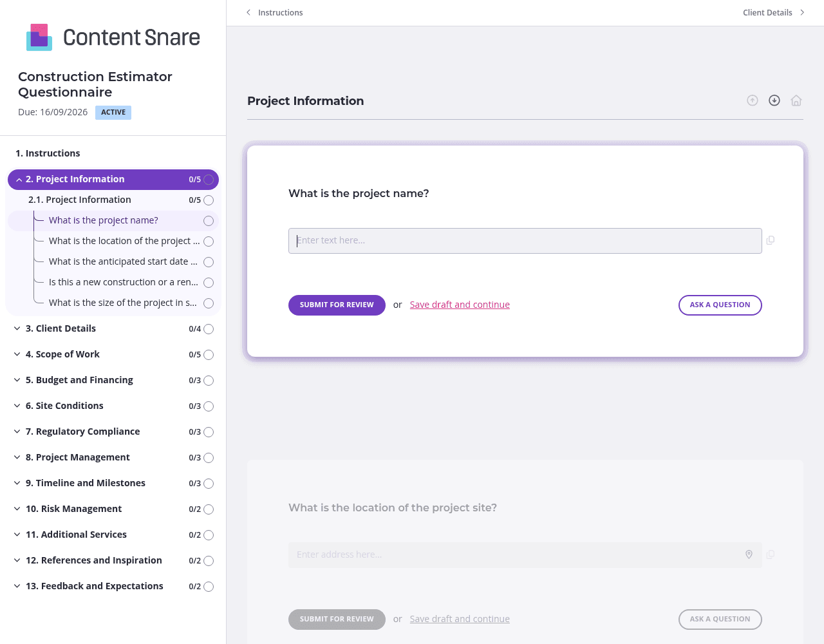Toggle status circle for 2. Project Information
The width and height of the screenshot is (824, 644).
coord(209,180)
